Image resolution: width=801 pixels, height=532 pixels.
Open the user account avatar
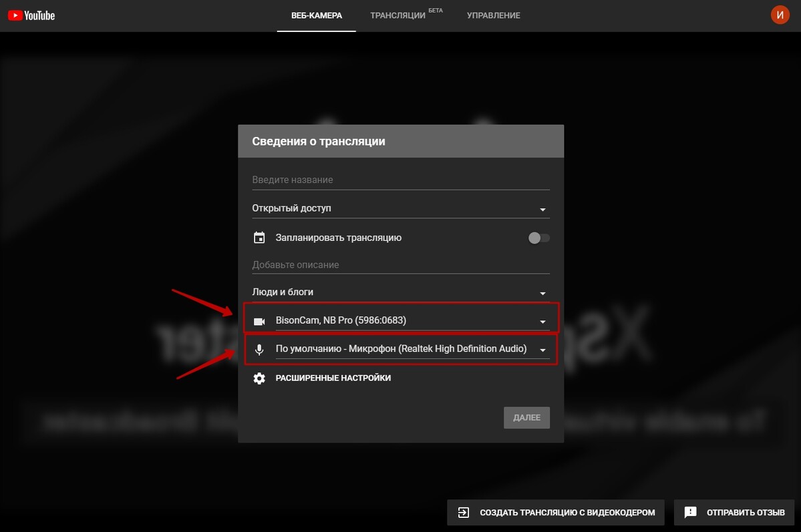click(x=780, y=15)
